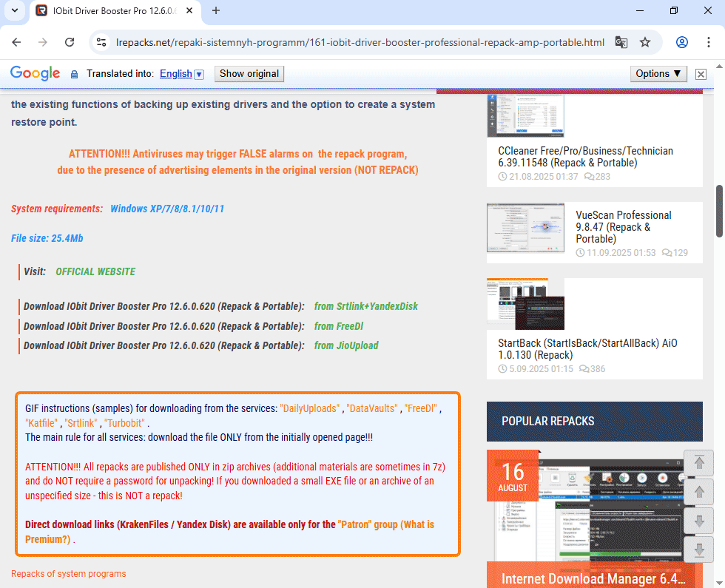Expand the translate Options menu

coord(658,74)
